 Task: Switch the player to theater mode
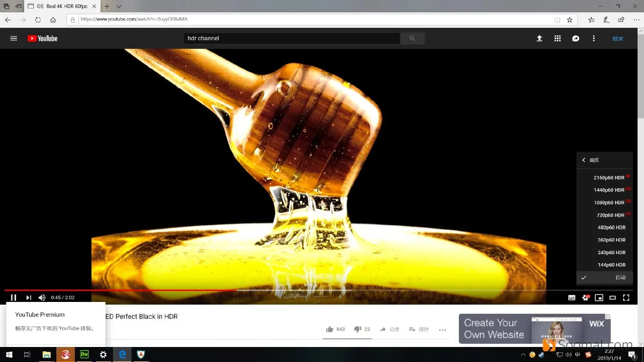click(x=612, y=298)
